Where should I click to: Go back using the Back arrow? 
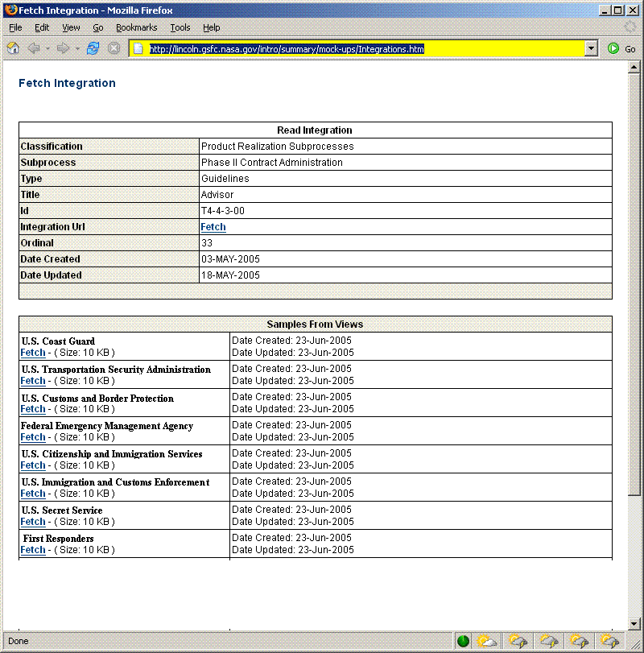[34, 48]
